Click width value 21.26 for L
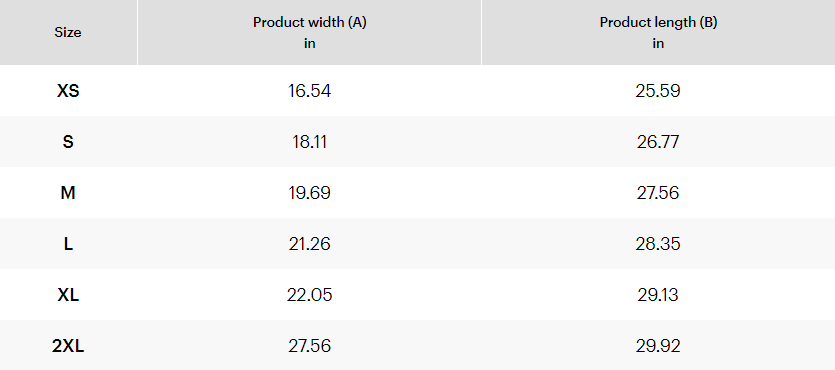The image size is (835, 370). [x=309, y=244]
